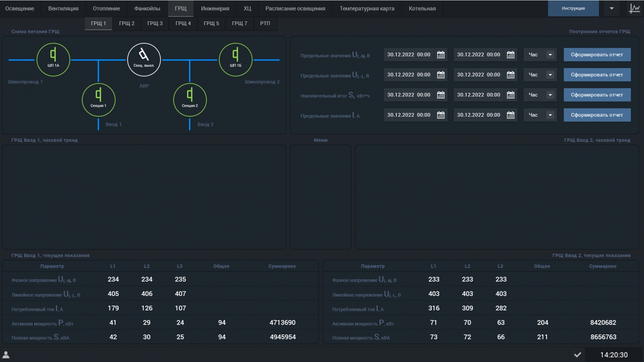Click the U L-L start date field

click(409, 75)
